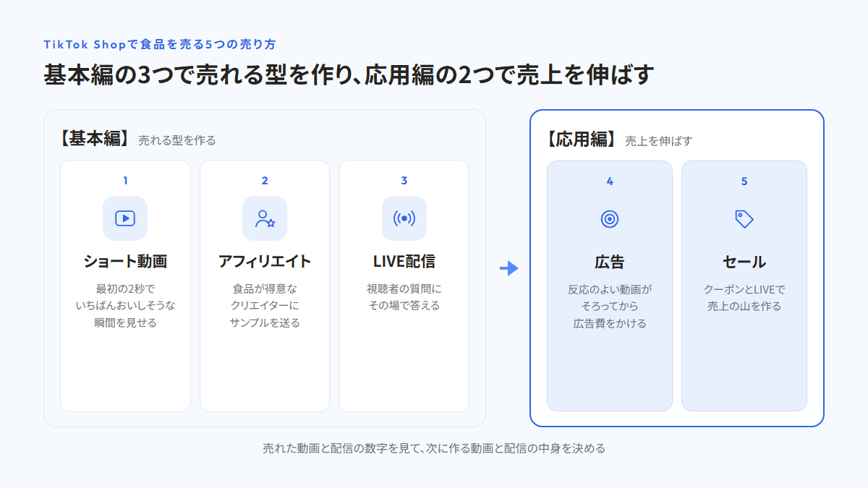Click the text その場で答える
Image resolution: width=868 pixels, height=488 pixels.
coord(404,306)
